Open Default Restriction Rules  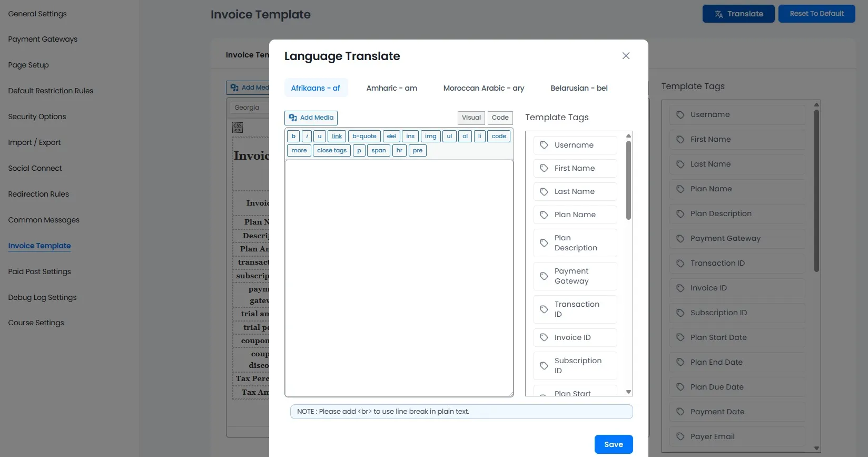pyautogui.click(x=51, y=91)
